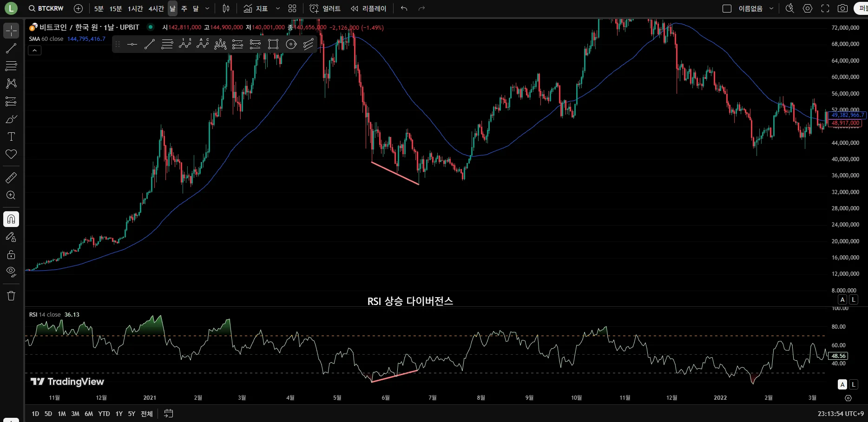Image resolution: width=868 pixels, height=422 pixels.
Task: Toggle lock all drawings
Action: pyautogui.click(x=11, y=254)
